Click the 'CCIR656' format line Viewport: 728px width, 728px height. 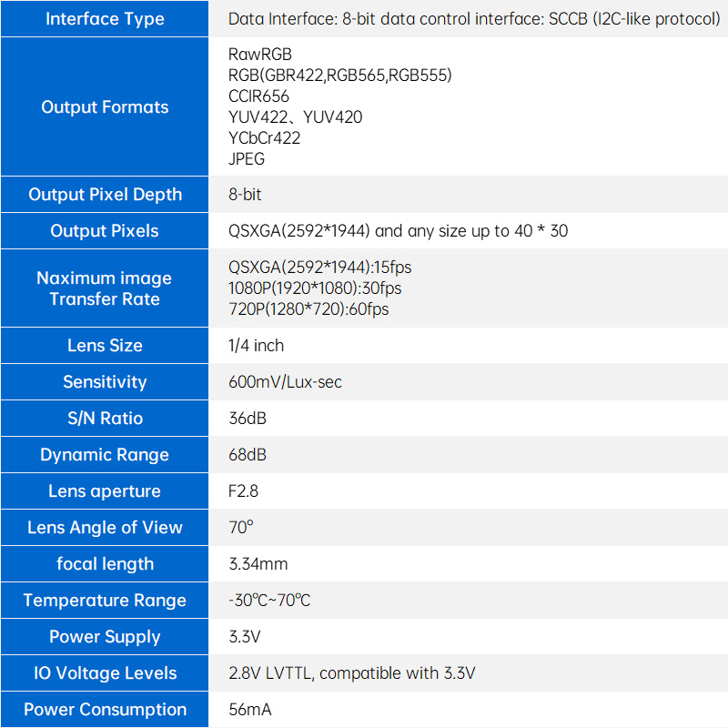[x=258, y=96]
